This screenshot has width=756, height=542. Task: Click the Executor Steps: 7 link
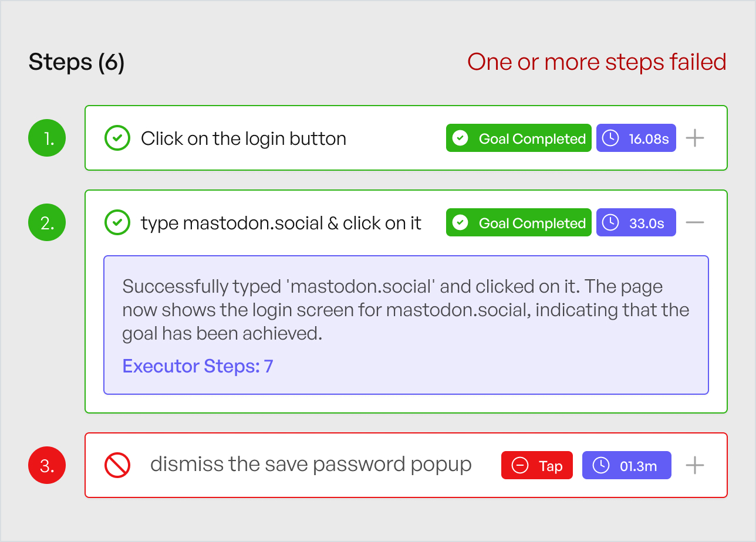tap(197, 366)
